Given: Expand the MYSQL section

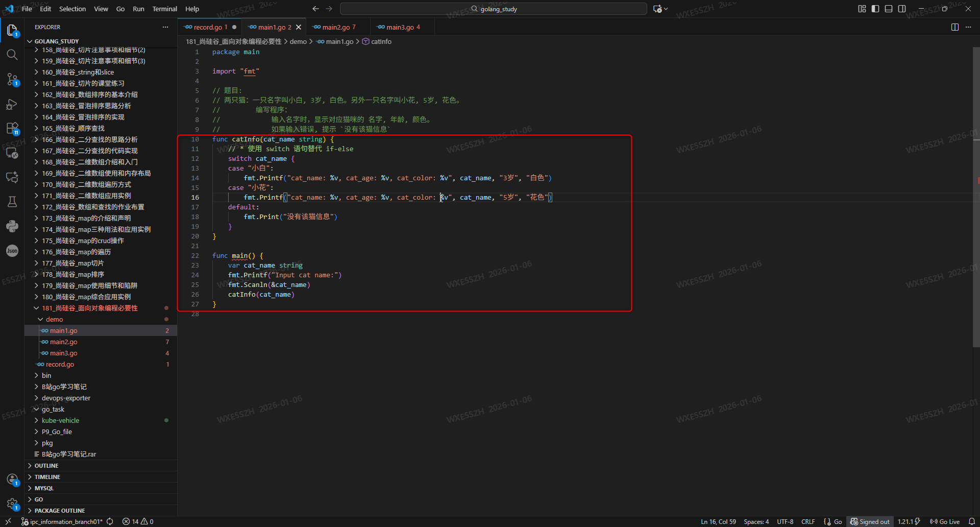Looking at the screenshot, I should 101,488.
